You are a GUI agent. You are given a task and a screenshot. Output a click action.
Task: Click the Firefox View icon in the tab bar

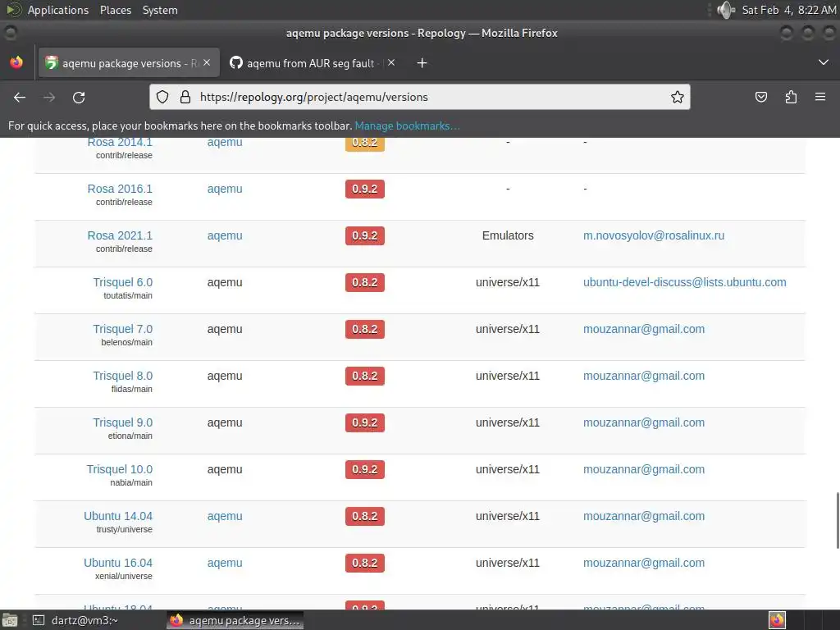(x=16, y=62)
